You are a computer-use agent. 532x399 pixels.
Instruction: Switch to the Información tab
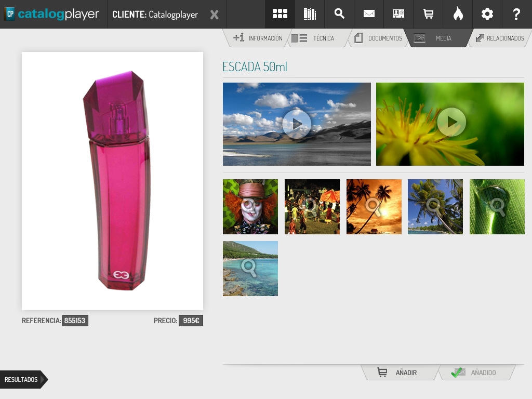click(258, 38)
